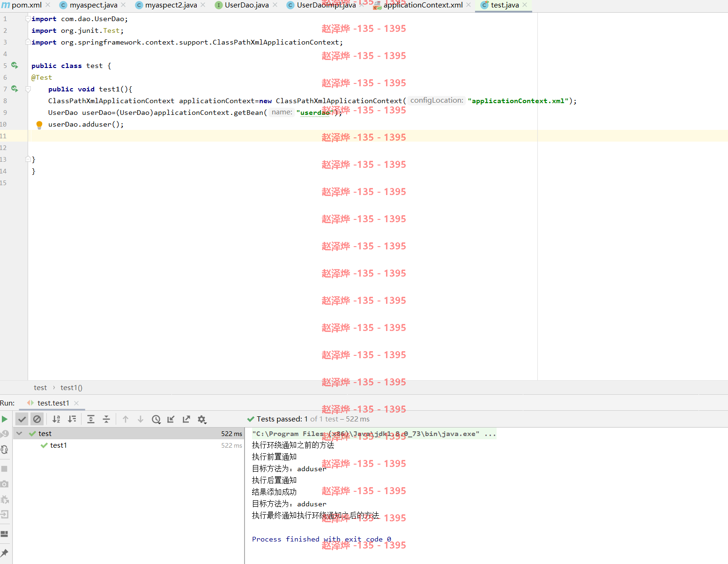Open test history clock dropdown
This screenshot has height=564, width=728.
pos(156,419)
